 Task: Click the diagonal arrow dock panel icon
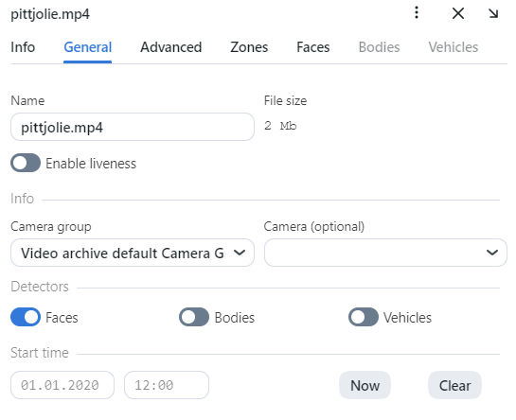pos(493,13)
